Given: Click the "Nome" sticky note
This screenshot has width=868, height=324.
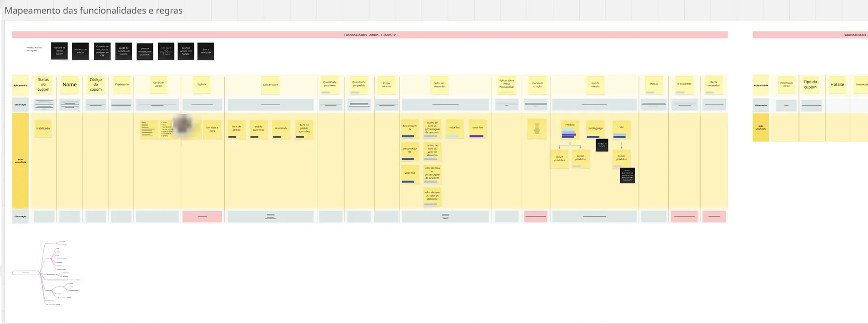Looking at the screenshot, I should pos(69,85).
